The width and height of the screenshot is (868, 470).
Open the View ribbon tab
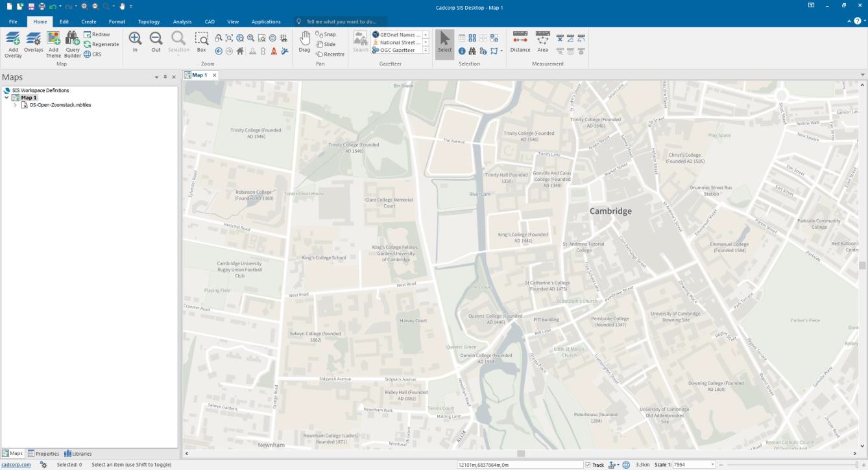point(233,21)
